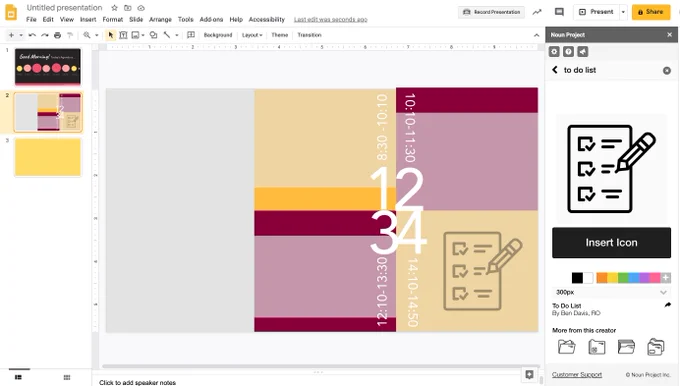The image size is (680, 386).
Task: Star the Untitled presentation
Action: [x=114, y=8]
